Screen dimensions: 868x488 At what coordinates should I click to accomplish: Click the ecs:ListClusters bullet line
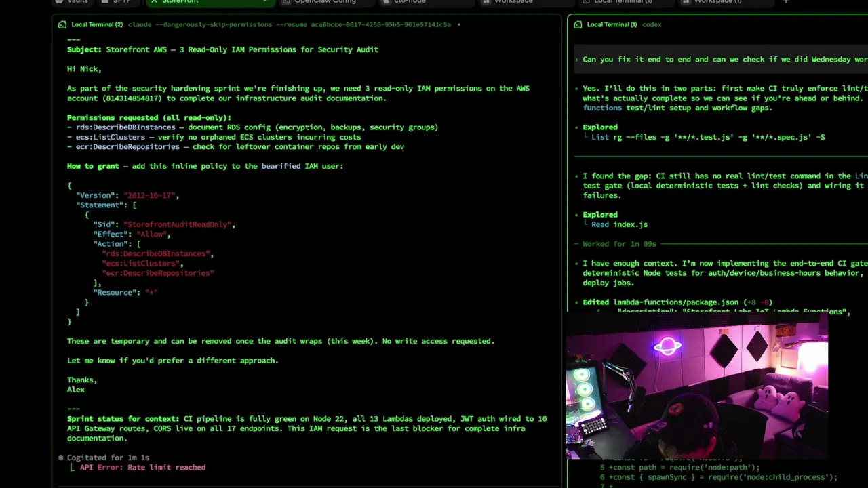point(214,137)
